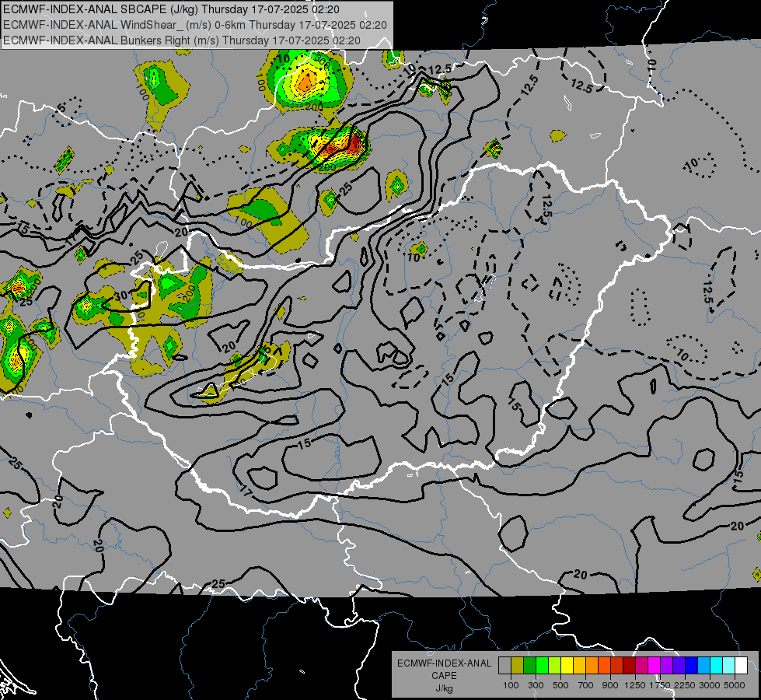Click the 5000 legend value

pyautogui.click(x=735, y=685)
